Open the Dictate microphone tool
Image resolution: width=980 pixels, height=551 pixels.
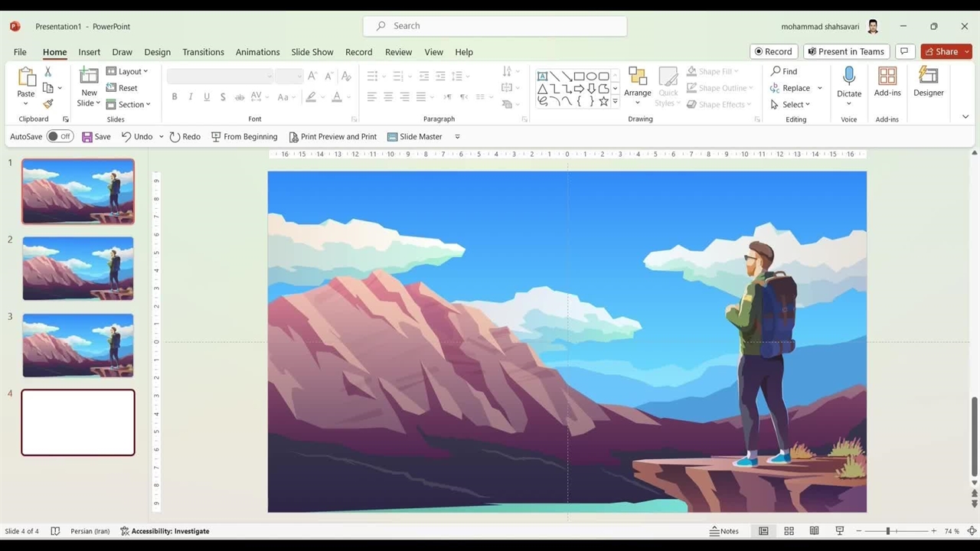point(848,76)
